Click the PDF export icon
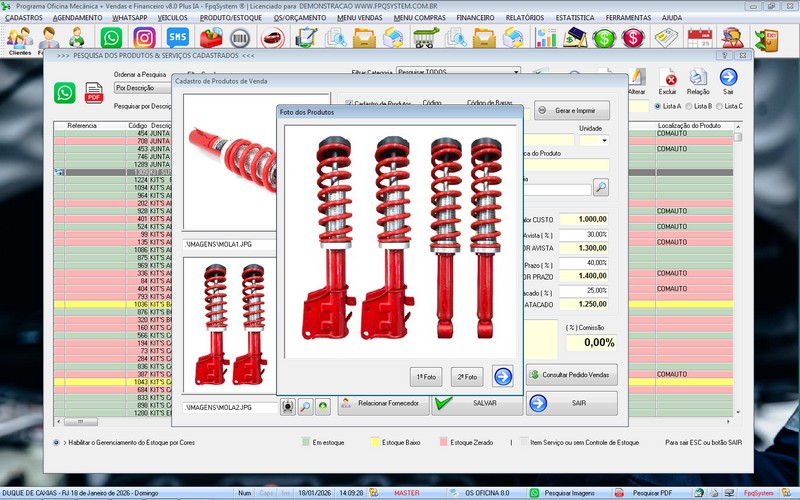This screenshot has height=500, width=800. point(94,94)
